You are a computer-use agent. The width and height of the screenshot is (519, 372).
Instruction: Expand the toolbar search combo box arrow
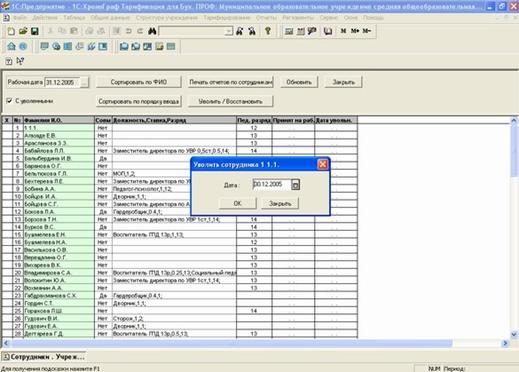click(229, 31)
